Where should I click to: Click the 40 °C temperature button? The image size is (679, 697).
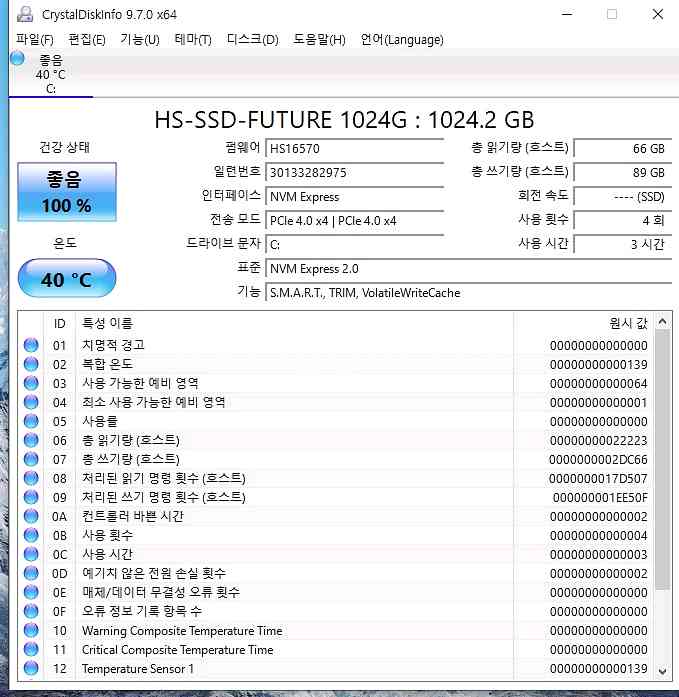pos(67,279)
